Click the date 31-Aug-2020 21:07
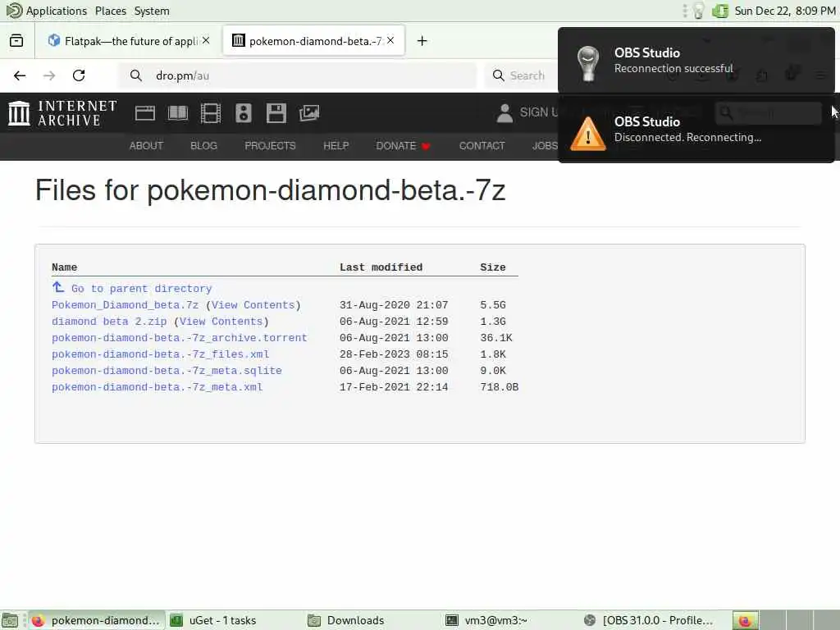 point(394,305)
